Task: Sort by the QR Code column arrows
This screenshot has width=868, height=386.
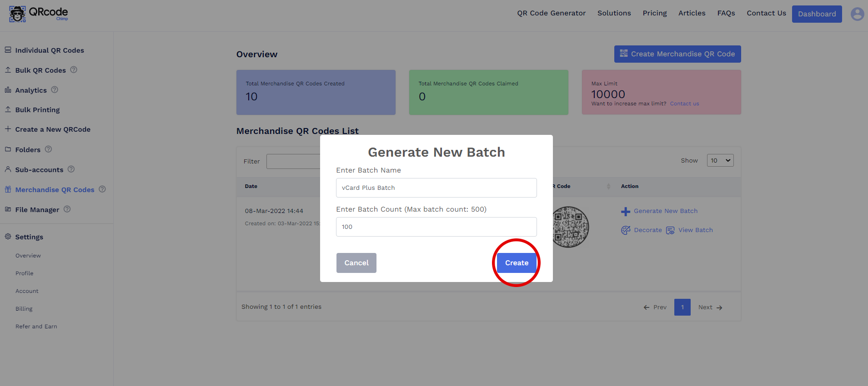Action: pos(608,186)
